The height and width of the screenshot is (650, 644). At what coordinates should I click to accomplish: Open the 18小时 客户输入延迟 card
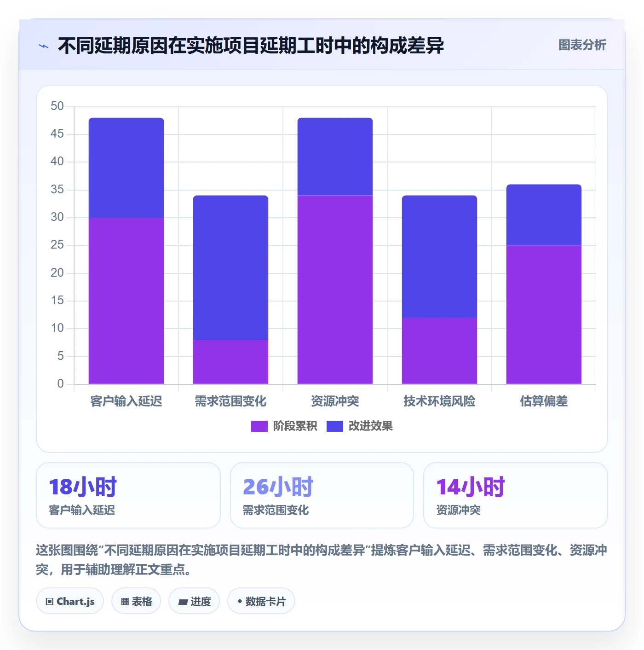click(x=128, y=495)
